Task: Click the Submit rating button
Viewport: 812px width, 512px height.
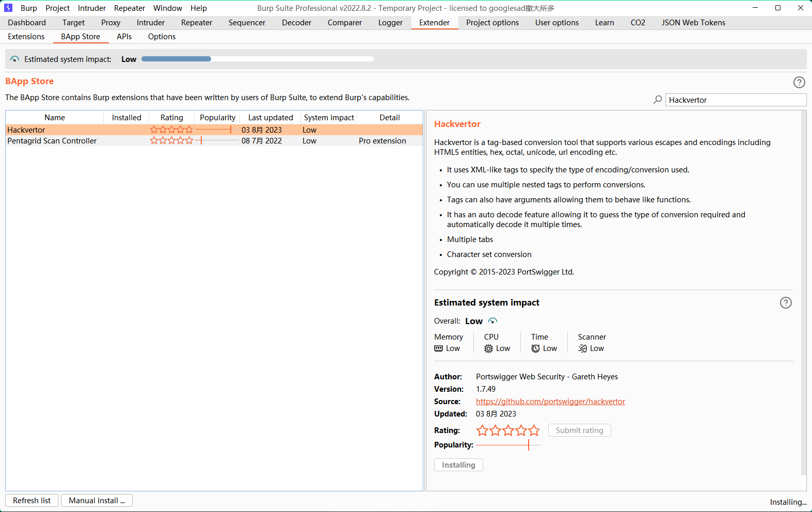Action: [579, 430]
